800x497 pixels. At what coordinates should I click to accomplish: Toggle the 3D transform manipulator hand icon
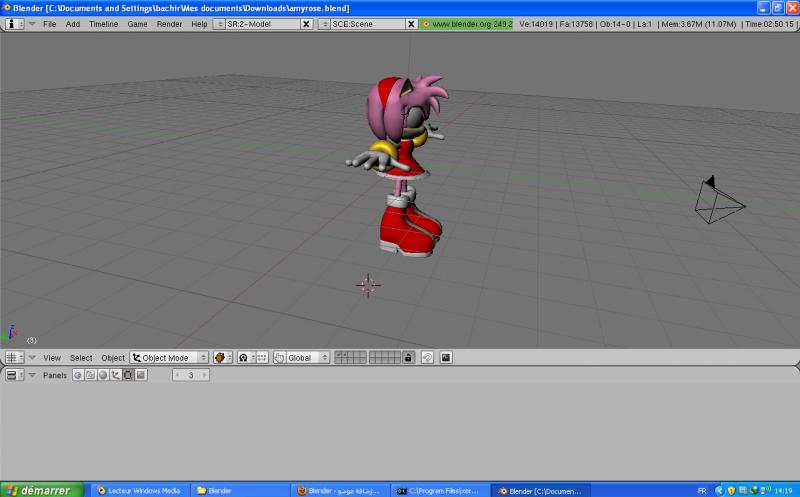[279, 358]
